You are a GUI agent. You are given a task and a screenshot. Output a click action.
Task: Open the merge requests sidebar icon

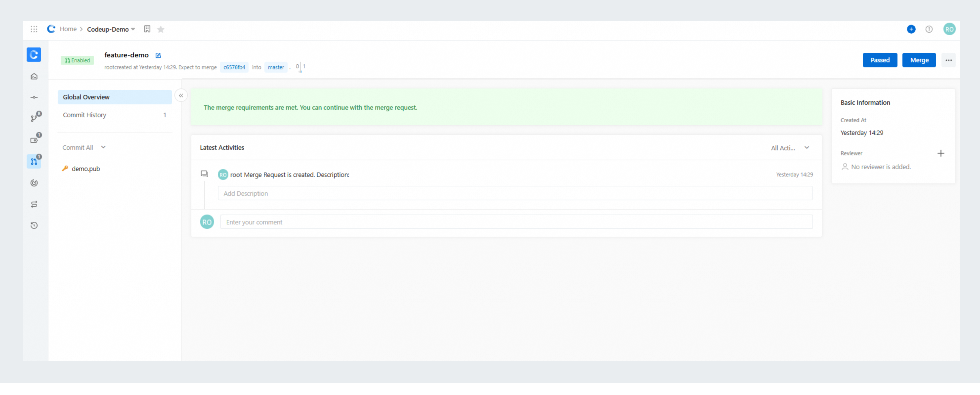click(x=34, y=162)
